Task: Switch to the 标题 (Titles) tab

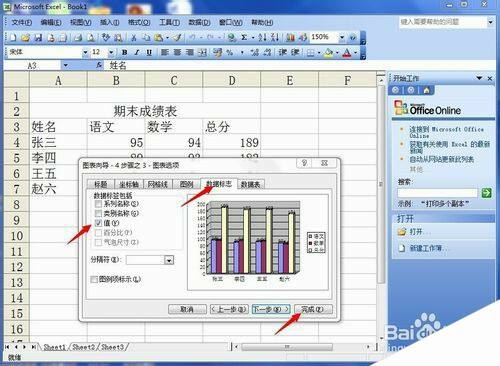Action: (100, 184)
